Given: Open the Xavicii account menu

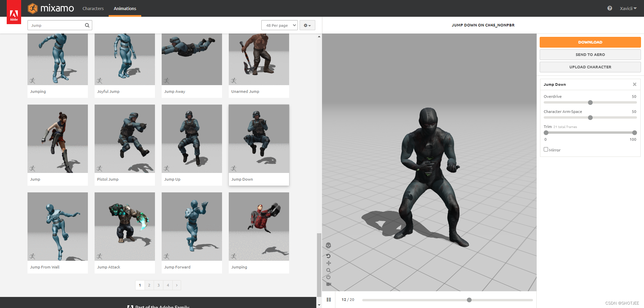Looking at the screenshot, I should point(628,8).
